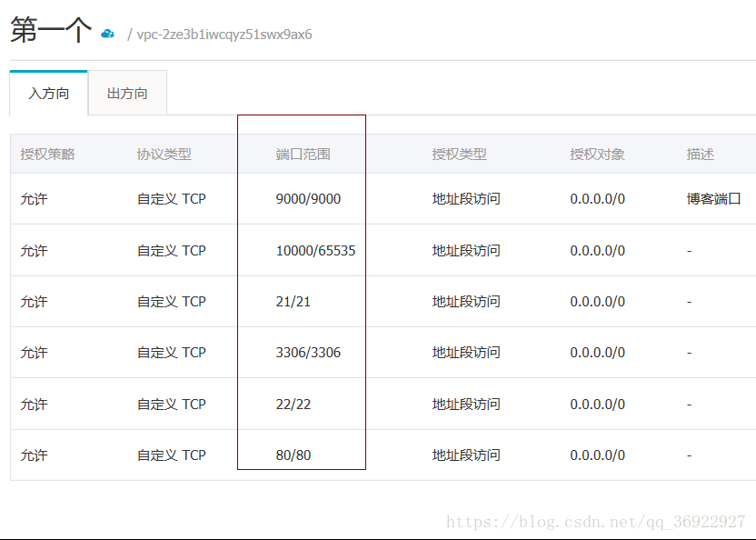Click the 第一个 security group title
Screen dimensions: 756x540
point(51,30)
